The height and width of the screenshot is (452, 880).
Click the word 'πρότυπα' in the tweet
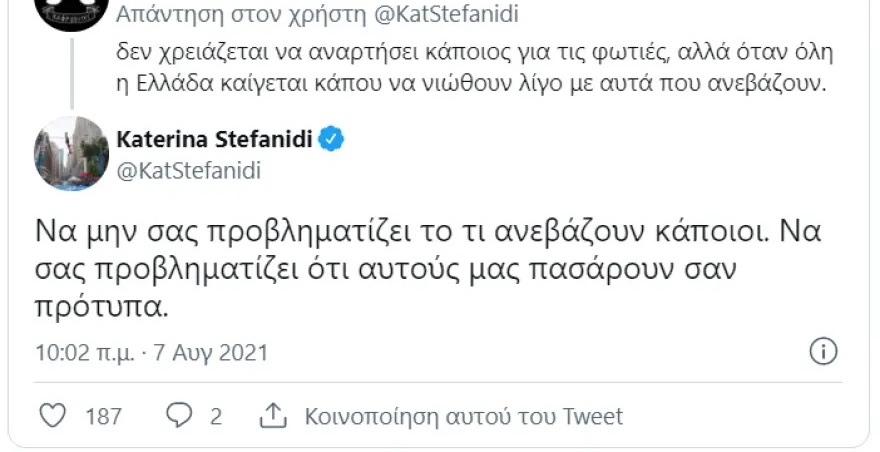point(97,306)
